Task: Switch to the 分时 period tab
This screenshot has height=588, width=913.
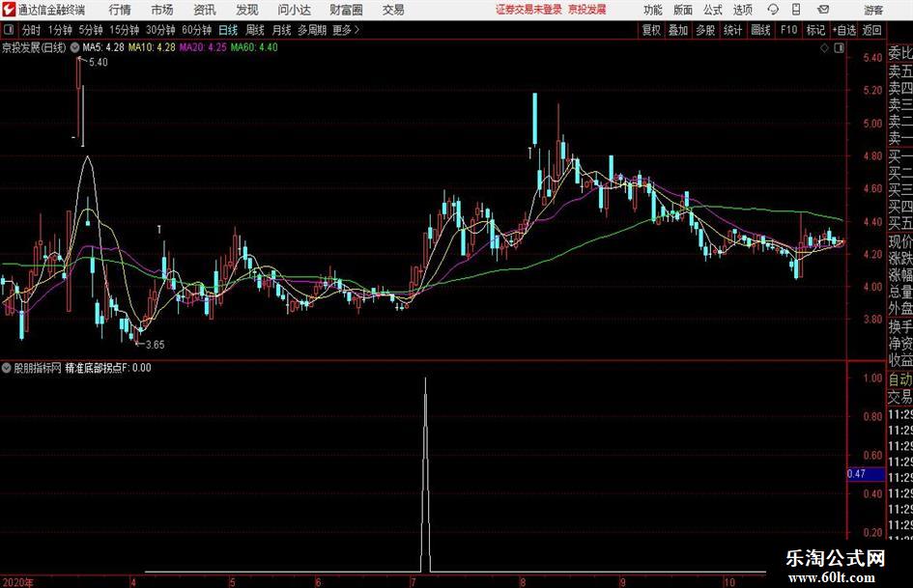Action: point(32,30)
